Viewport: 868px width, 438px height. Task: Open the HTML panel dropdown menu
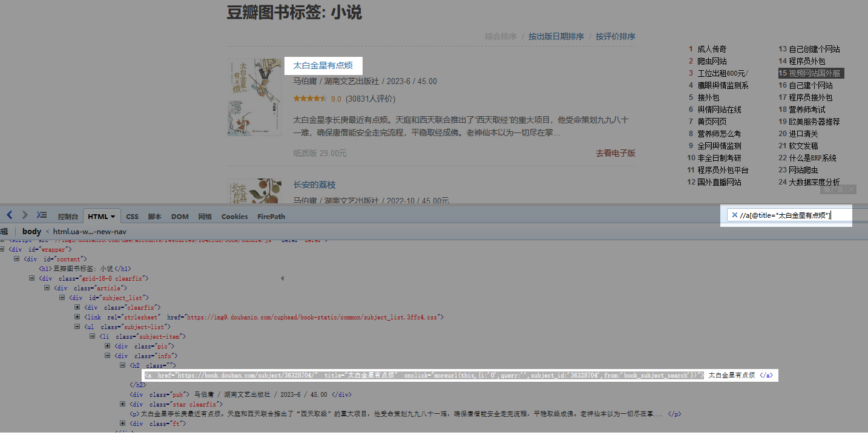click(113, 217)
